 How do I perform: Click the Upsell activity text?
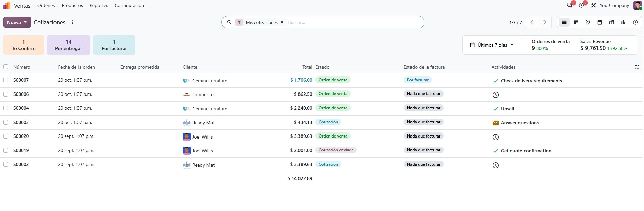[x=507, y=109]
